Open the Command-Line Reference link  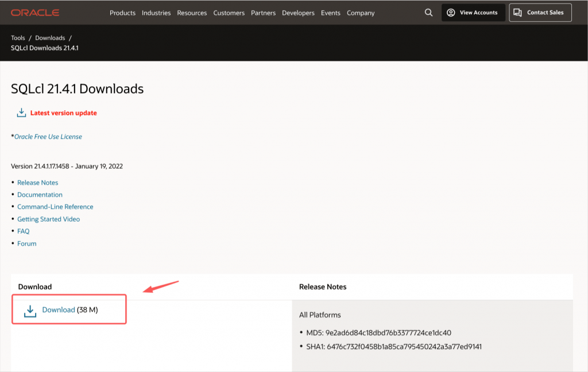55,207
